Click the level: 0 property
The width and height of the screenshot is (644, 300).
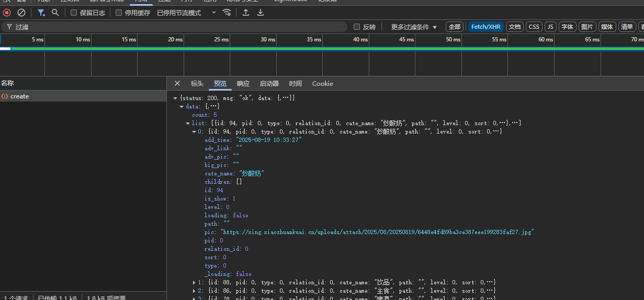[x=217, y=207]
